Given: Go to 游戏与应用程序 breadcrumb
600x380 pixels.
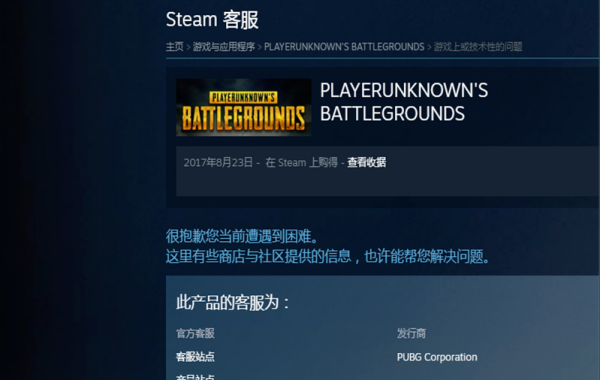Looking at the screenshot, I should pyautogui.click(x=223, y=47).
